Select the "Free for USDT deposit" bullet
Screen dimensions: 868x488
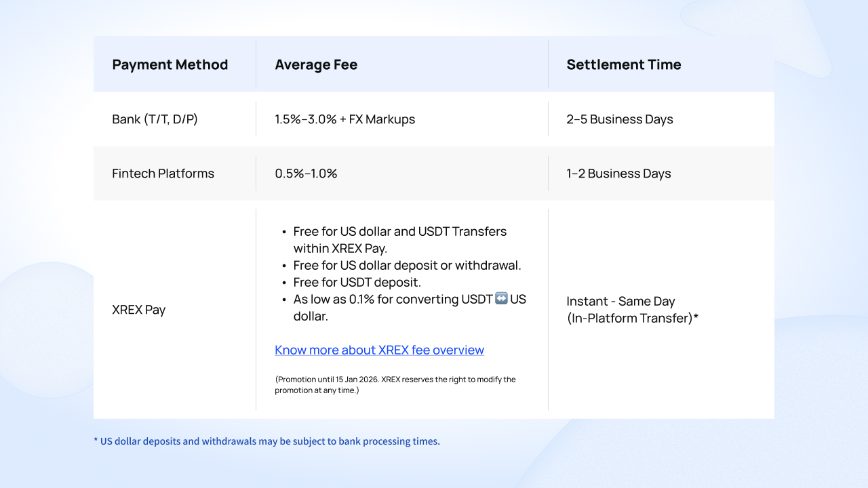[357, 283]
